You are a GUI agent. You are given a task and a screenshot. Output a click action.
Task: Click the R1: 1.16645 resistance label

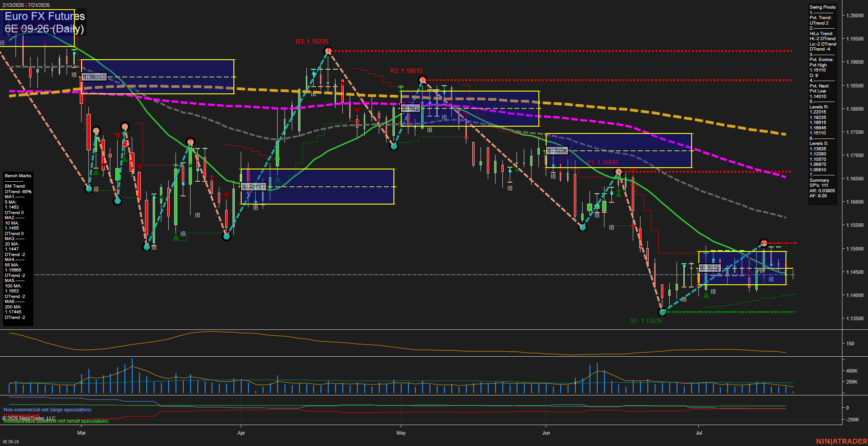(602, 163)
